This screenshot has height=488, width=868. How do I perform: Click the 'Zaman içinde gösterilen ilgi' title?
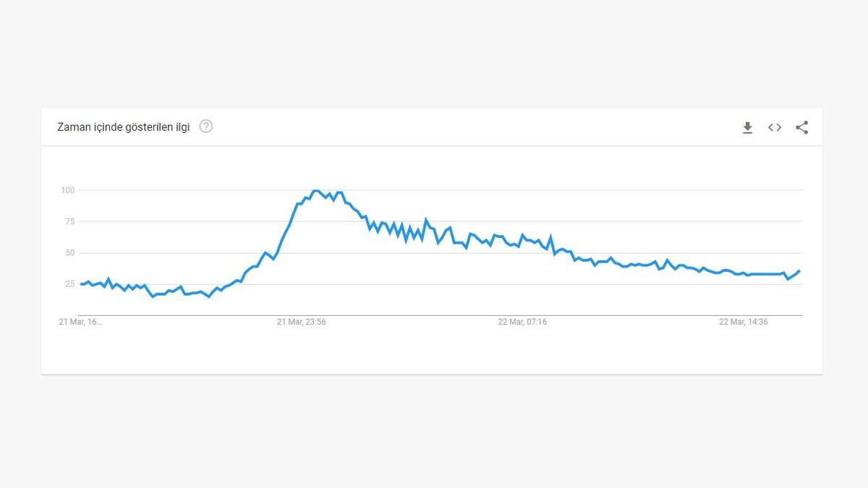click(124, 127)
